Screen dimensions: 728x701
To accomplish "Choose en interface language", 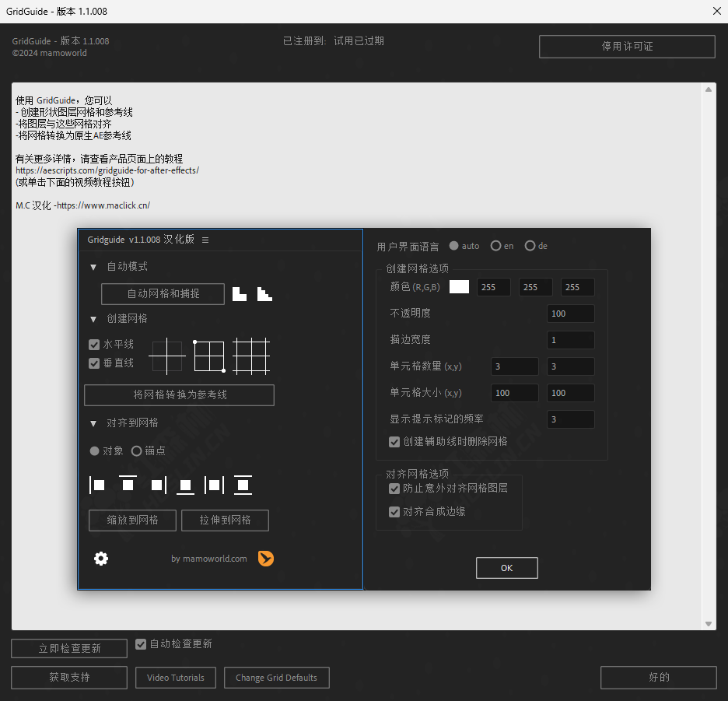I will (x=496, y=246).
